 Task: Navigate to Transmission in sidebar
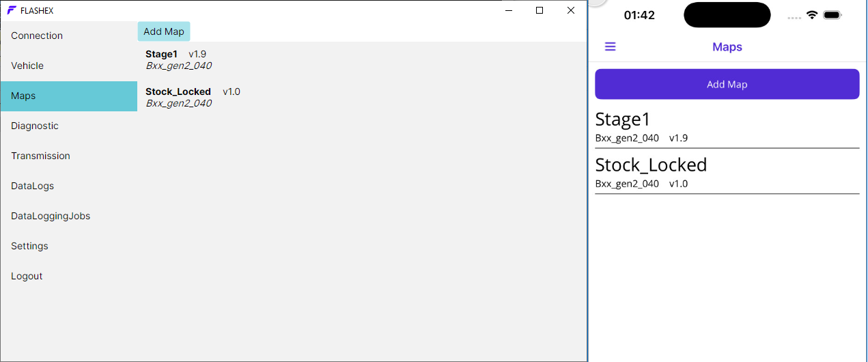(x=40, y=156)
